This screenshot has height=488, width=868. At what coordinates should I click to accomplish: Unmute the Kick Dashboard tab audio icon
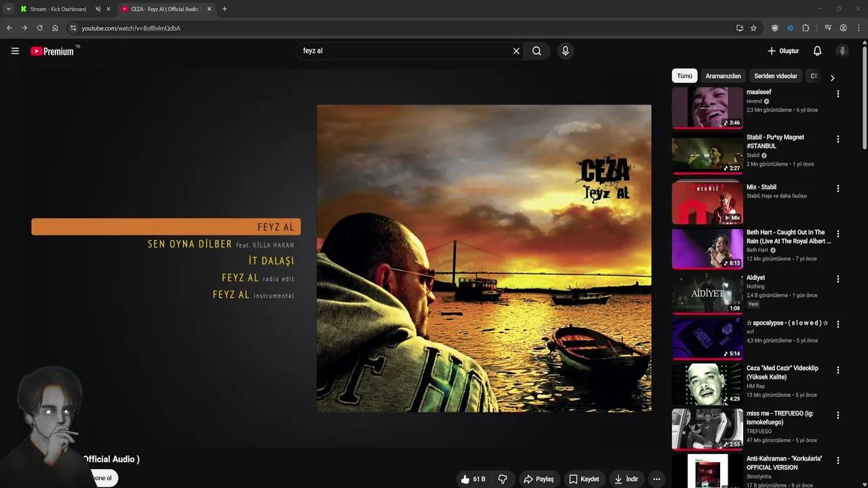click(98, 9)
